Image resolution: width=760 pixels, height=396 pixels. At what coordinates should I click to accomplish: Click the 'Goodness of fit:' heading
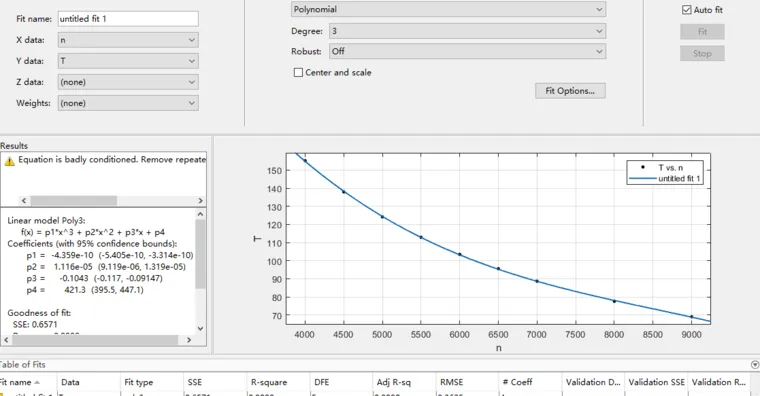pyautogui.click(x=39, y=313)
